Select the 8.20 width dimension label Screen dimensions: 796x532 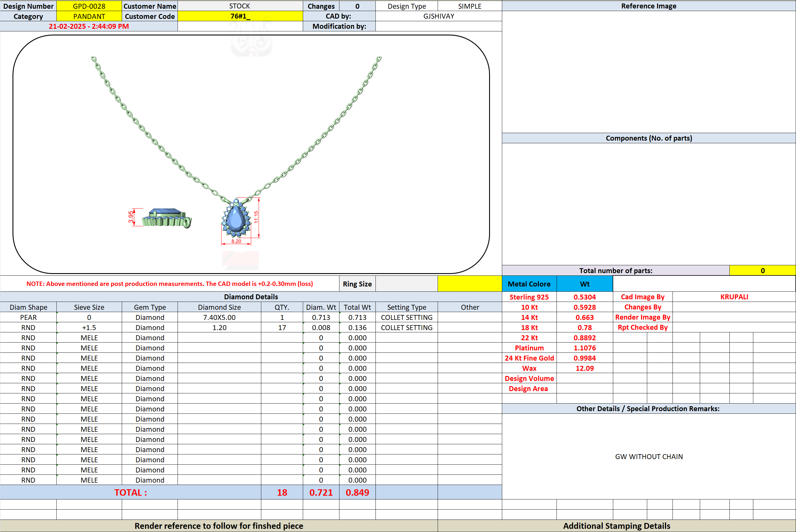coord(236,241)
